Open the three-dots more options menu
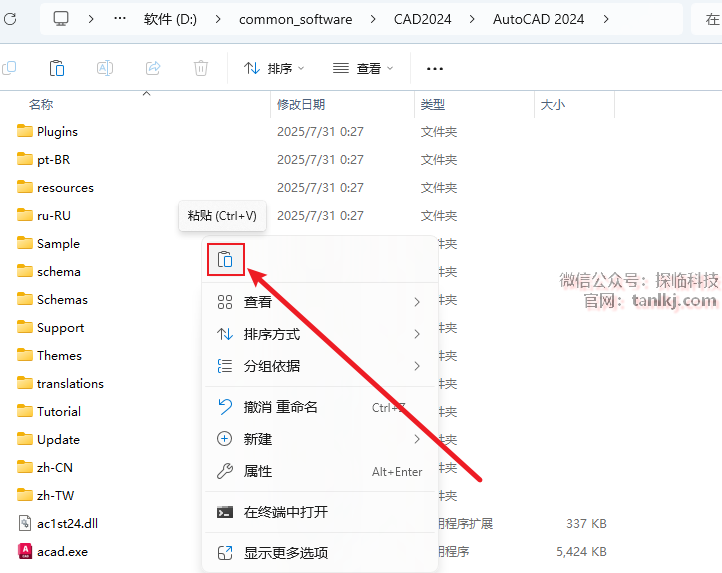This screenshot has height=573, width=722. tap(434, 69)
